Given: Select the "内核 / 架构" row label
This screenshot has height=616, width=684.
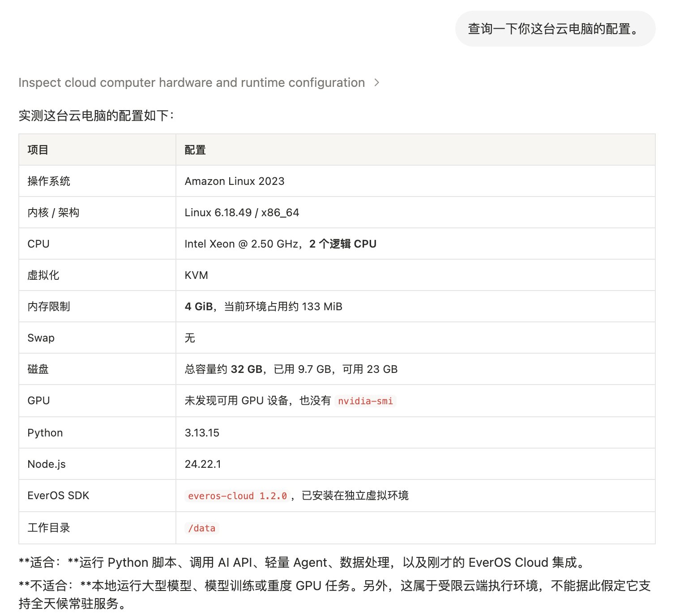Looking at the screenshot, I should point(53,212).
